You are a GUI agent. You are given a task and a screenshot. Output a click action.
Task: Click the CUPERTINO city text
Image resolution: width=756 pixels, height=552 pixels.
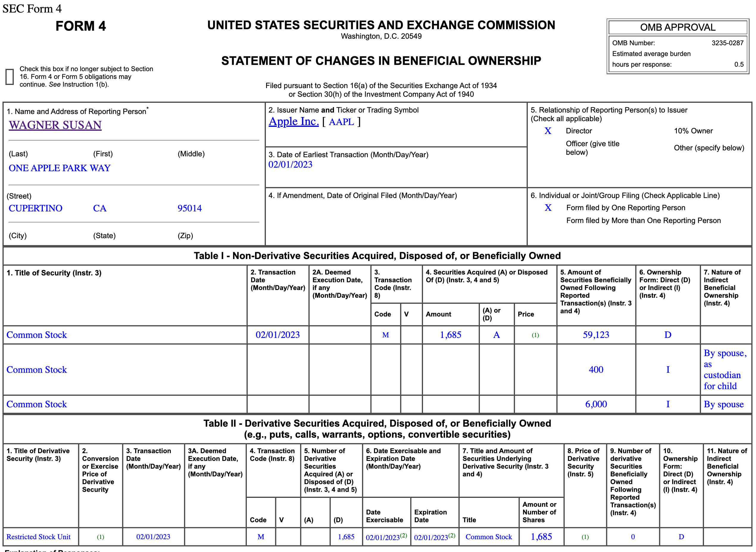click(x=35, y=208)
